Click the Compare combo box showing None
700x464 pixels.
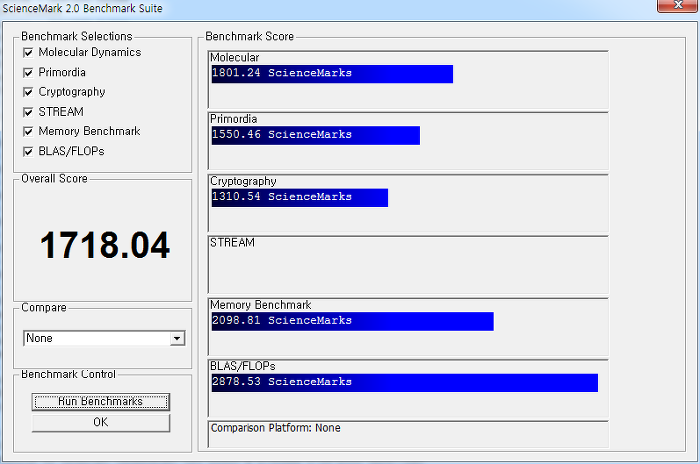click(104, 339)
